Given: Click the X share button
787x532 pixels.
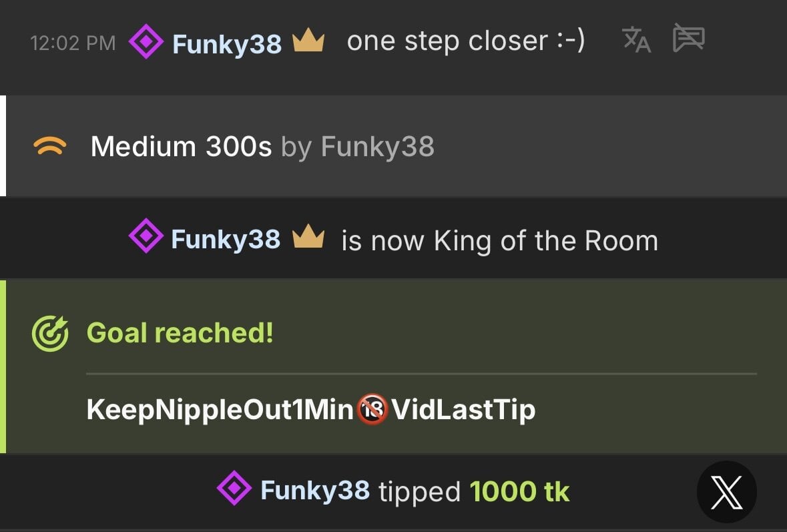Looking at the screenshot, I should (726, 492).
